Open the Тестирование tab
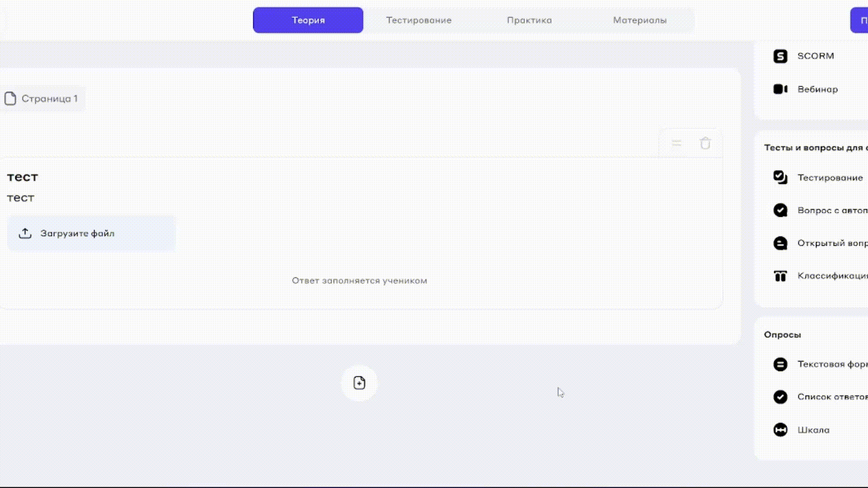This screenshot has height=488, width=868. [x=419, y=20]
